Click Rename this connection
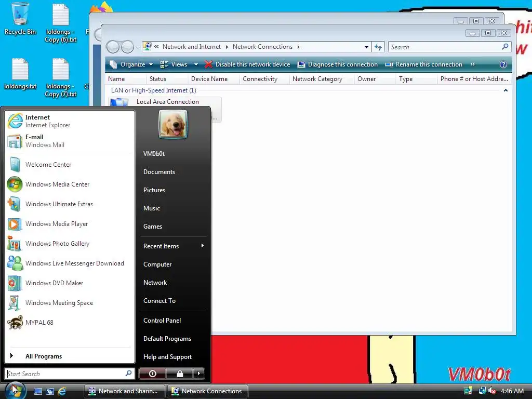 (x=424, y=64)
